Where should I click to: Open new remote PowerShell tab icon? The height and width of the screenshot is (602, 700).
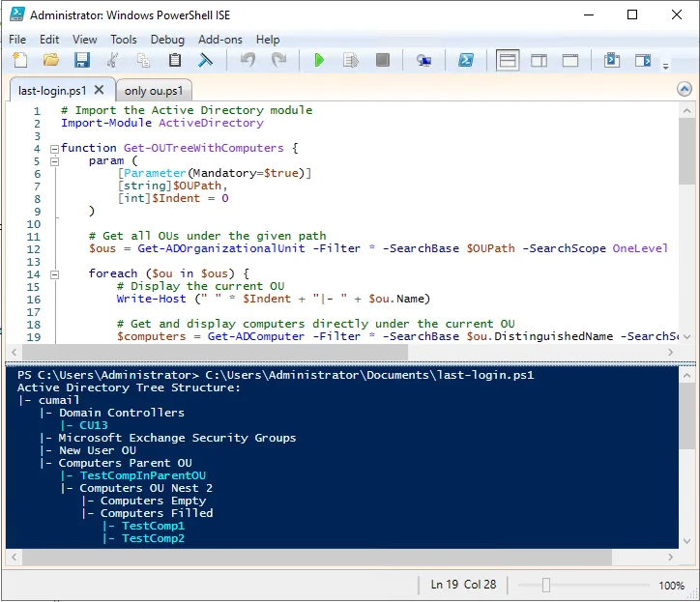tap(423, 60)
